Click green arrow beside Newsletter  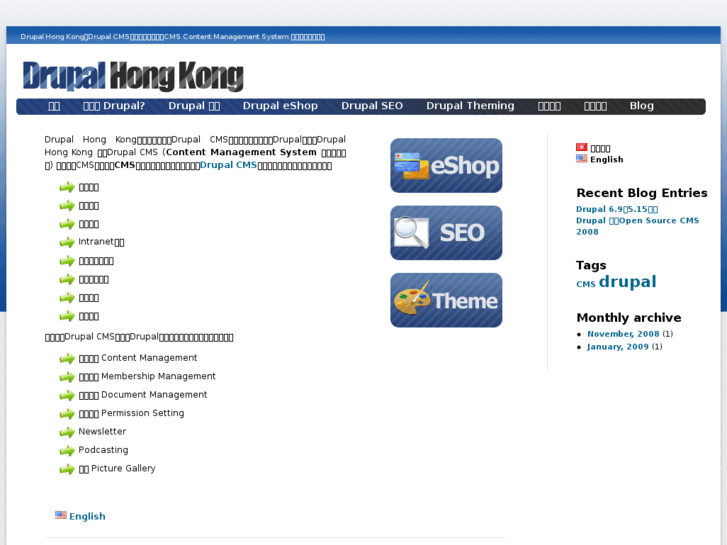click(x=67, y=432)
